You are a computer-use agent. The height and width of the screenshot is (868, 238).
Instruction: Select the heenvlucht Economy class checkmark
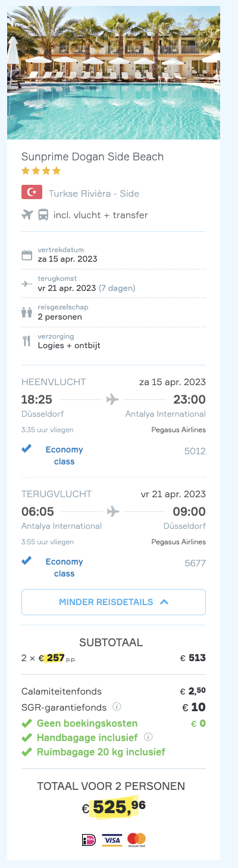(27, 449)
